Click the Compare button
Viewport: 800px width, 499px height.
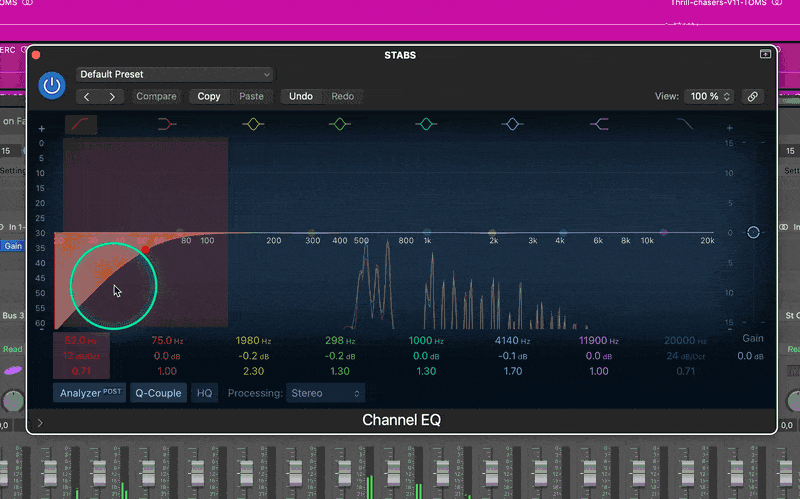[156, 97]
